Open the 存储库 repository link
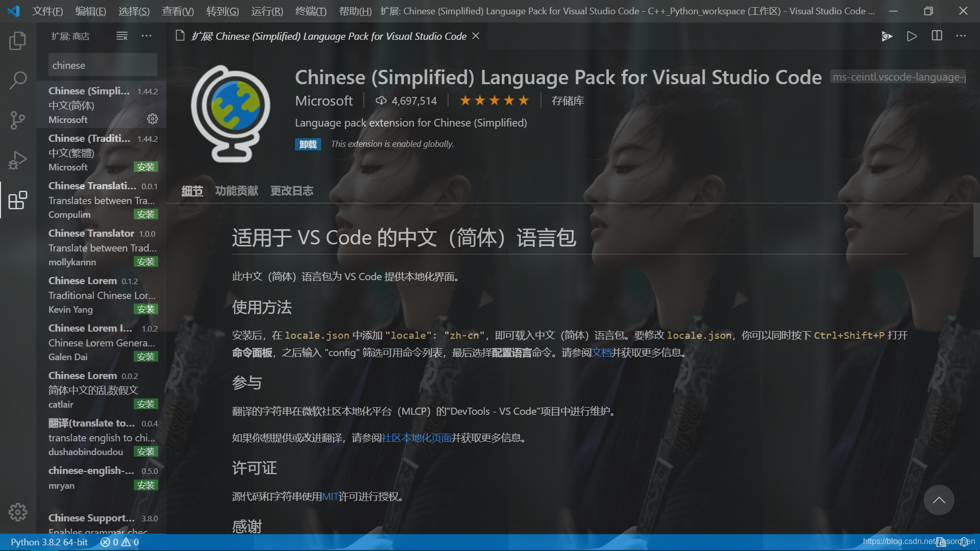 pyautogui.click(x=568, y=101)
